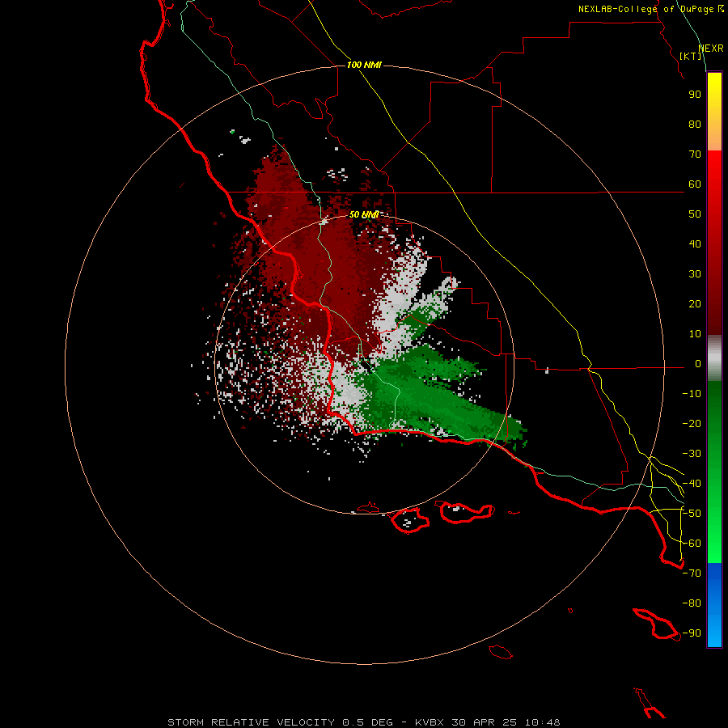Select the 0 value on velocity scale
Image resolution: width=728 pixels, height=728 pixels.
[x=698, y=363]
